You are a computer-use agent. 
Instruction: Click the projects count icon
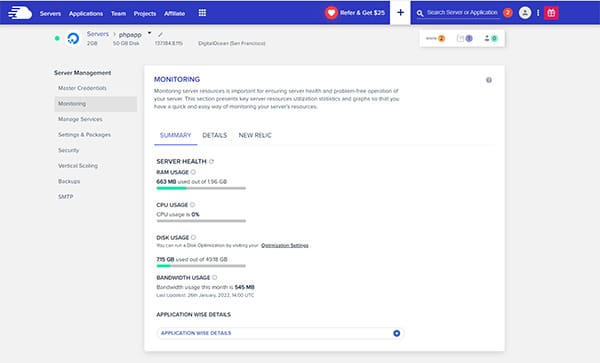[465, 38]
